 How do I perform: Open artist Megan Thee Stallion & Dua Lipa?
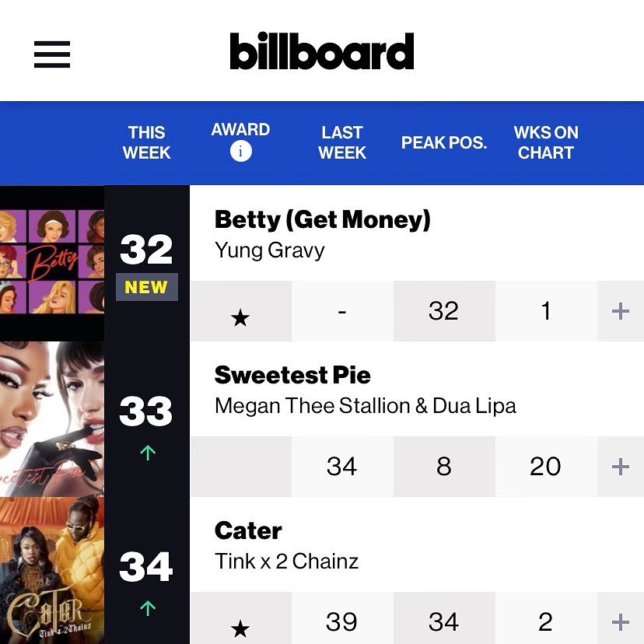(x=365, y=406)
